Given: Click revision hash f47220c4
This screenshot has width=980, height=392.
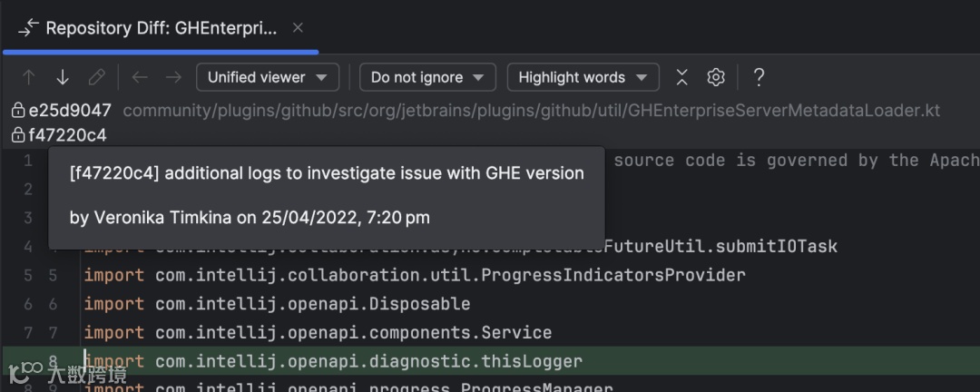Looking at the screenshot, I should click(x=67, y=135).
